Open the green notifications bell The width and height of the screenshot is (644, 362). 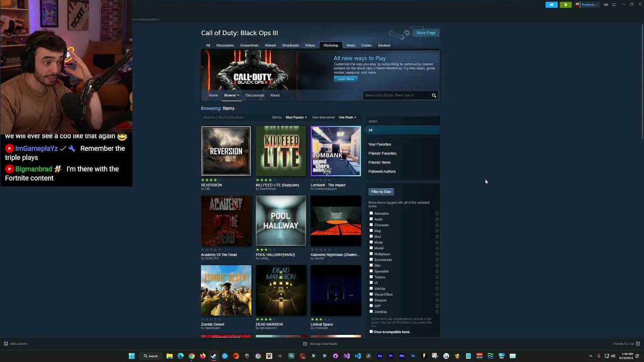566,5
